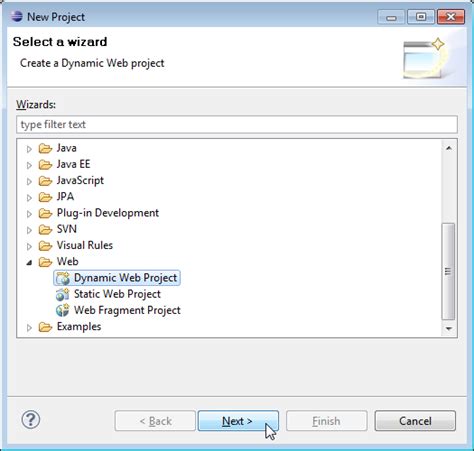Viewport: 474px width, 451px height.
Task: Click the Static Web Project icon
Action: [x=63, y=294]
